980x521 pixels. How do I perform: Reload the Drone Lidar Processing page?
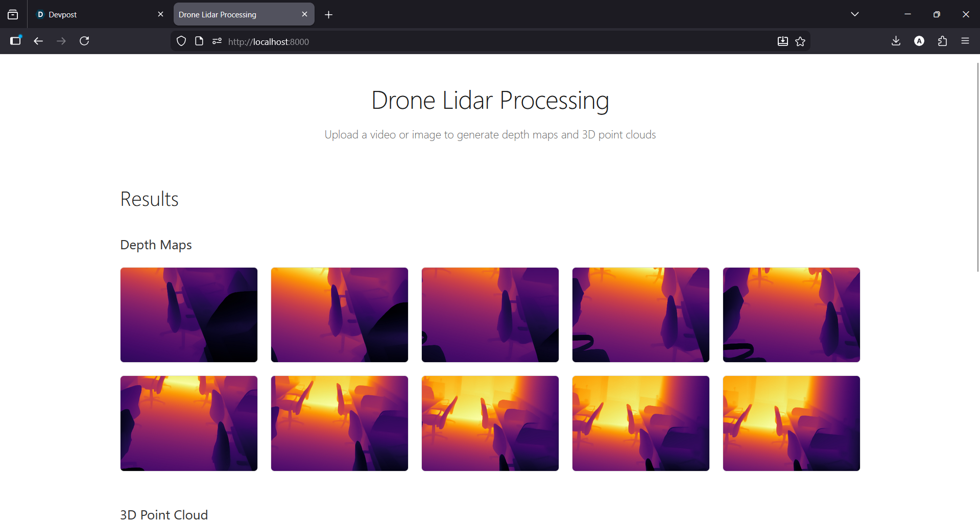coord(85,41)
